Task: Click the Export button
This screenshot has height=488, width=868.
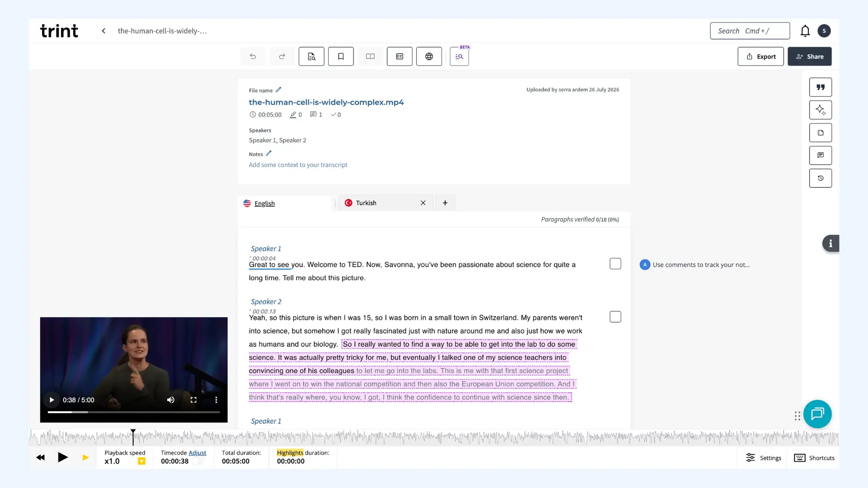Action: [x=761, y=56]
